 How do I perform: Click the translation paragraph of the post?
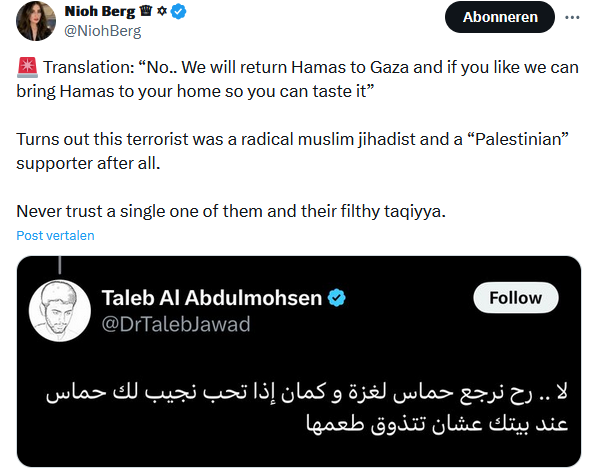click(297, 79)
